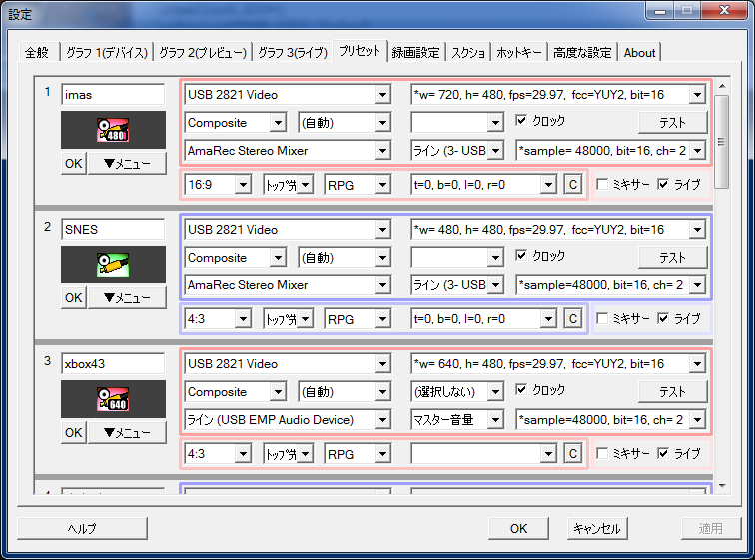Image resolution: width=755 pixels, height=560 pixels.
Task: Click the preset list scrollbar down arrow
Action: (x=722, y=486)
